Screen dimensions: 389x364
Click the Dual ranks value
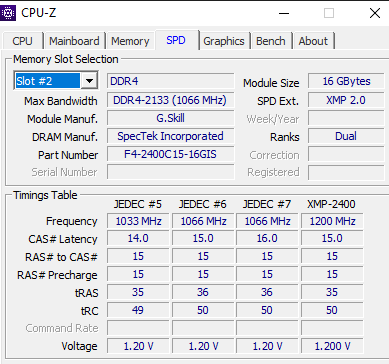click(347, 136)
